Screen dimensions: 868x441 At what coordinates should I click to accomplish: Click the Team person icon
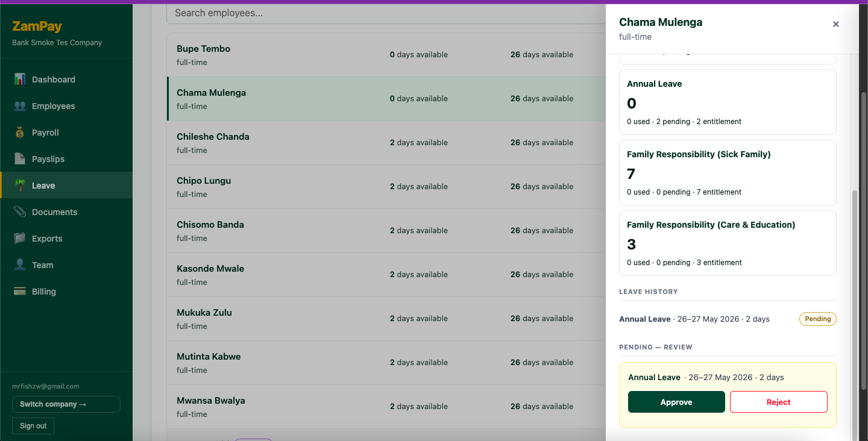click(x=20, y=265)
